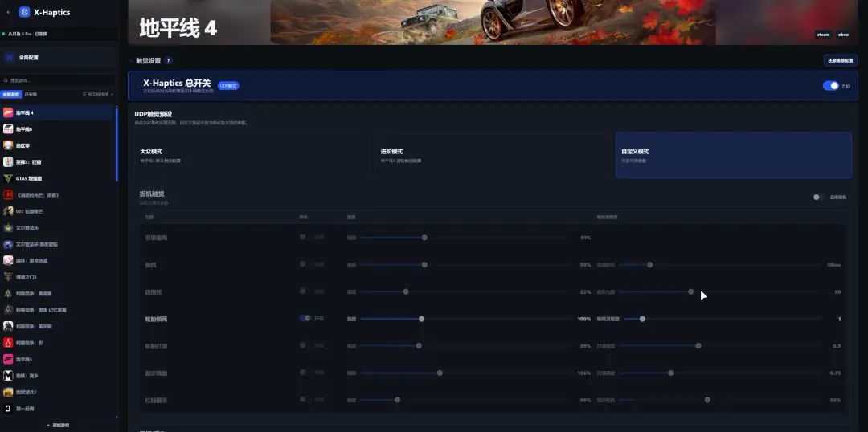The image size is (868, 432).
Task: Select the 艾尔登法环 黑夜君临 game icon
Action: click(x=8, y=244)
